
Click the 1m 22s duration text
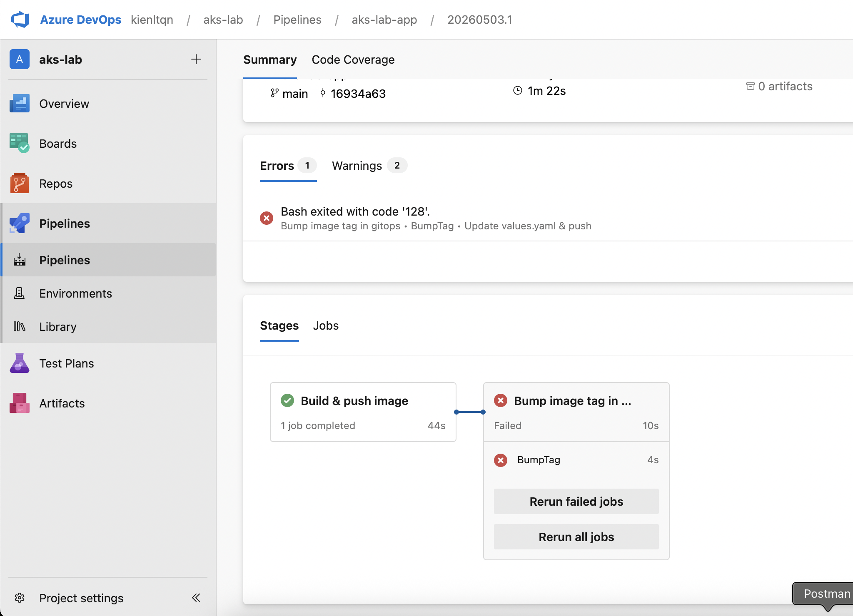tap(546, 91)
